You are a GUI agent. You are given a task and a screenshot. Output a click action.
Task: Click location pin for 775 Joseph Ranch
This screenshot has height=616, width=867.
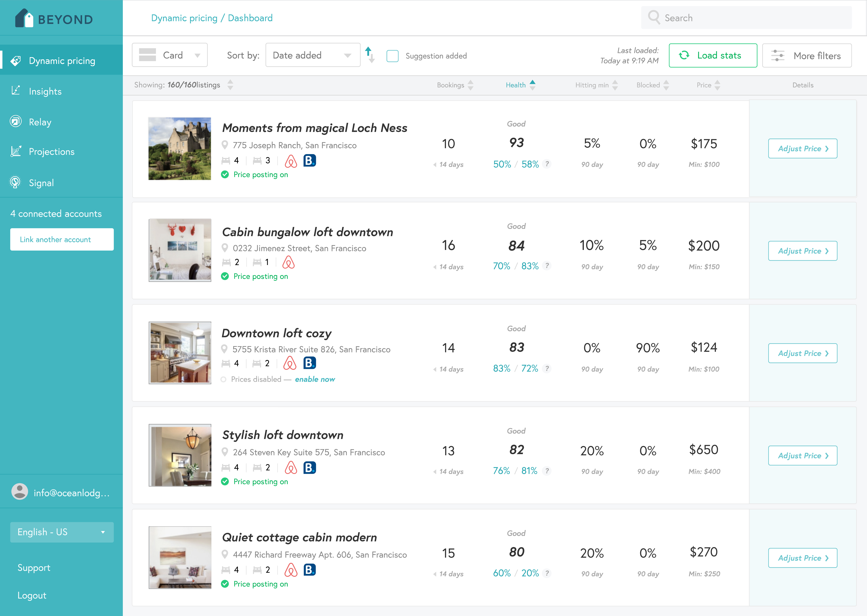click(225, 145)
